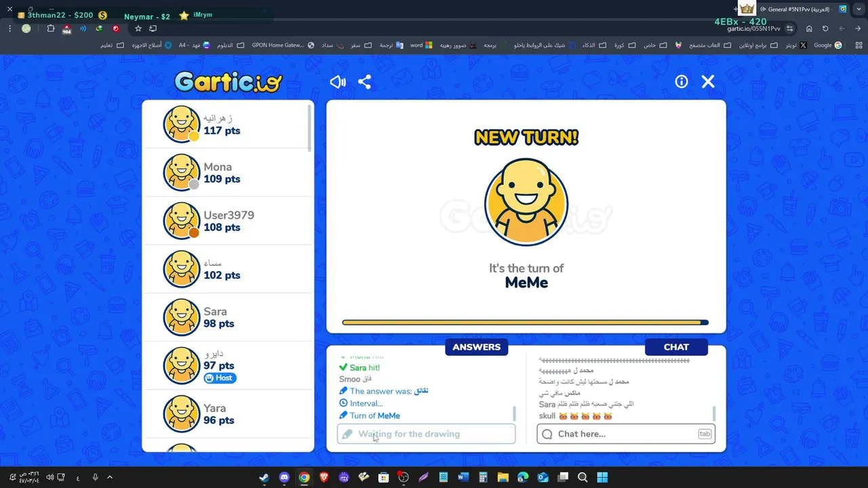
Task: Click the MeMe link in answers log
Action: pyautogui.click(x=389, y=415)
